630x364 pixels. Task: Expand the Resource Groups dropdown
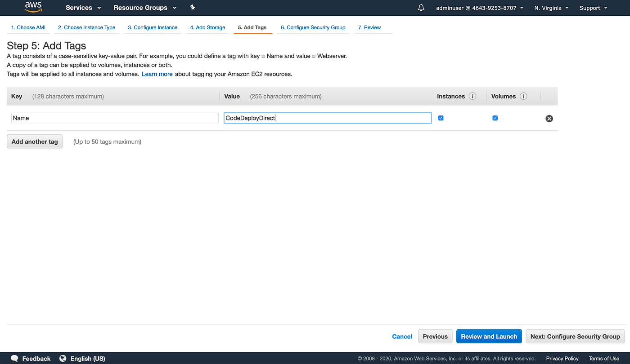pos(145,8)
